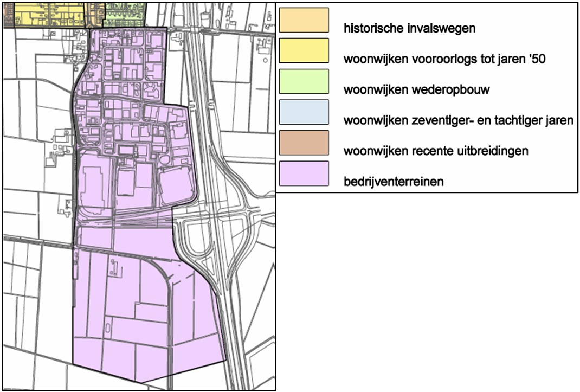This screenshot has width=580, height=392.
Task: Select the text 'woonwijken wederopbouw'
Action: coord(416,89)
